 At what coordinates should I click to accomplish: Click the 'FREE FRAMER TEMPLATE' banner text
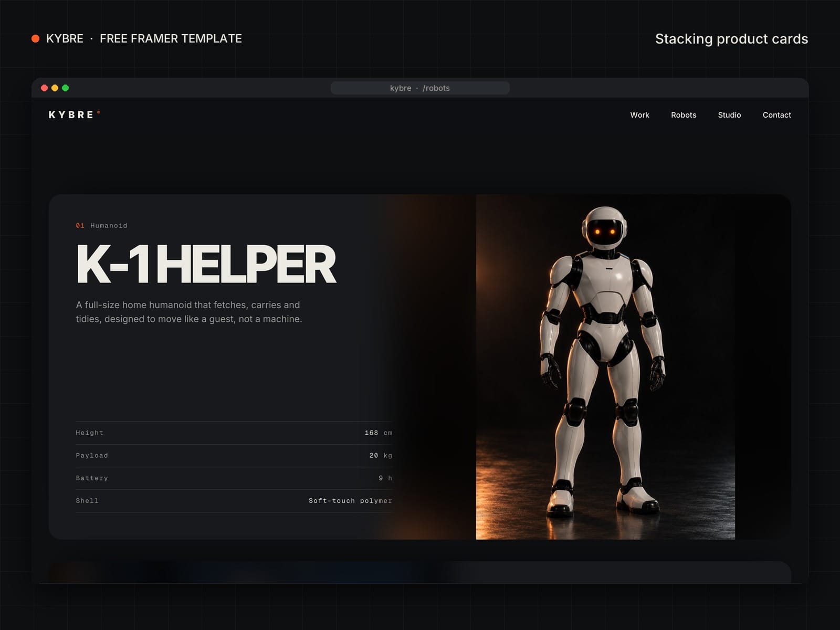[171, 38]
